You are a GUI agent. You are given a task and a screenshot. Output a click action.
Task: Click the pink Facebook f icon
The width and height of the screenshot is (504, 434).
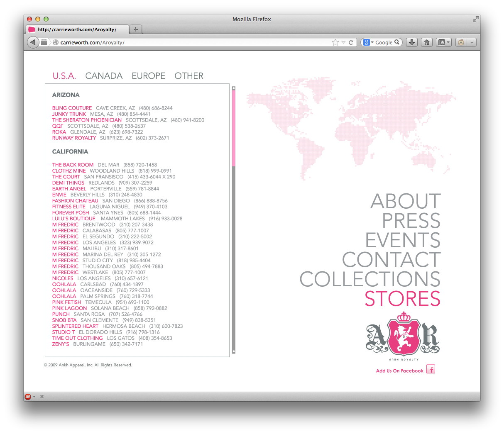point(431,369)
